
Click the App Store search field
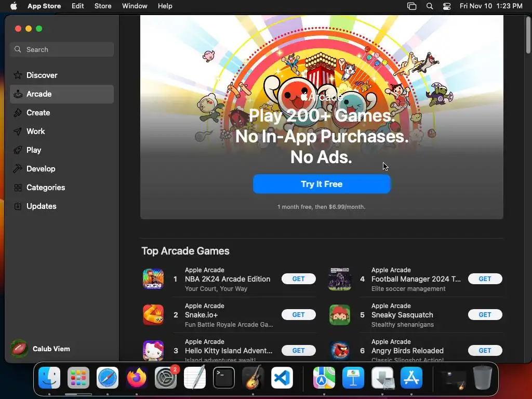[x=62, y=49]
